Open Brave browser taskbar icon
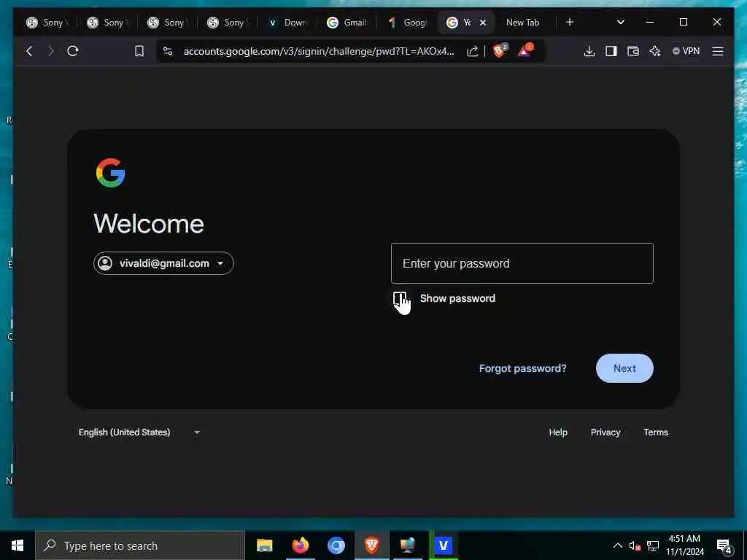Image resolution: width=747 pixels, height=560 pixels. [x=371, y=545]
